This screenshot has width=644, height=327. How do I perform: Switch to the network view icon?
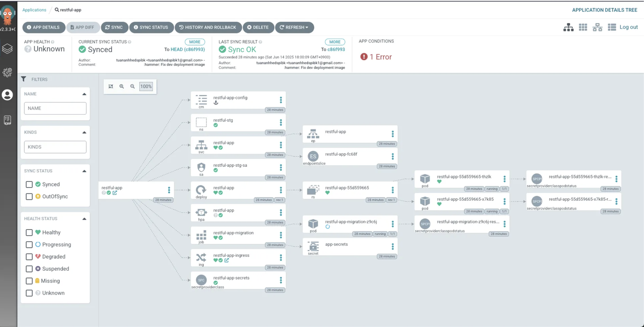pos(597,27)
